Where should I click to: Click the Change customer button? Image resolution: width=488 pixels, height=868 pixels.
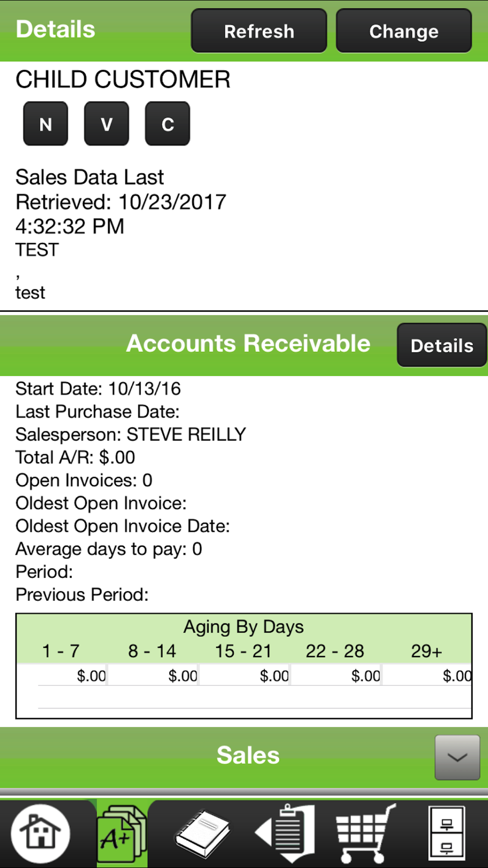pos(404,31)
